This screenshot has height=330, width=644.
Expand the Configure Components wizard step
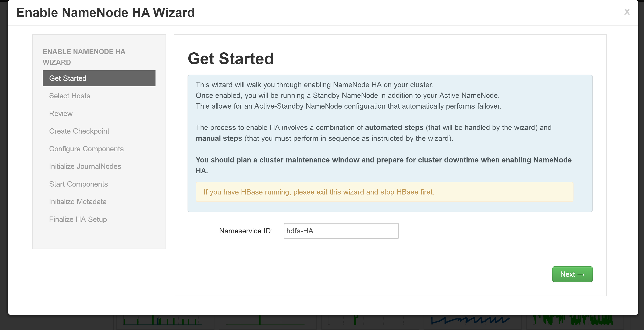[x=86, y=149]
